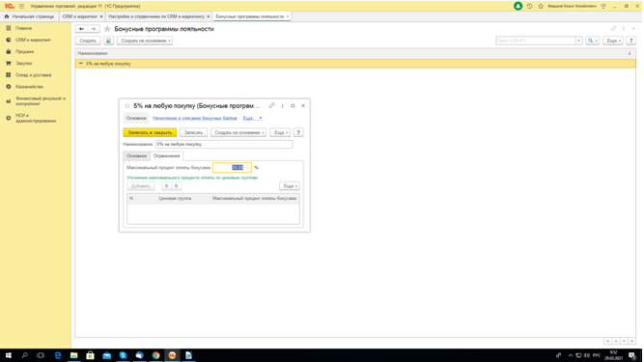Switch to Основное tab in dialog form
The height and width of the screenshot is (362, 644).
coord(136,156)
